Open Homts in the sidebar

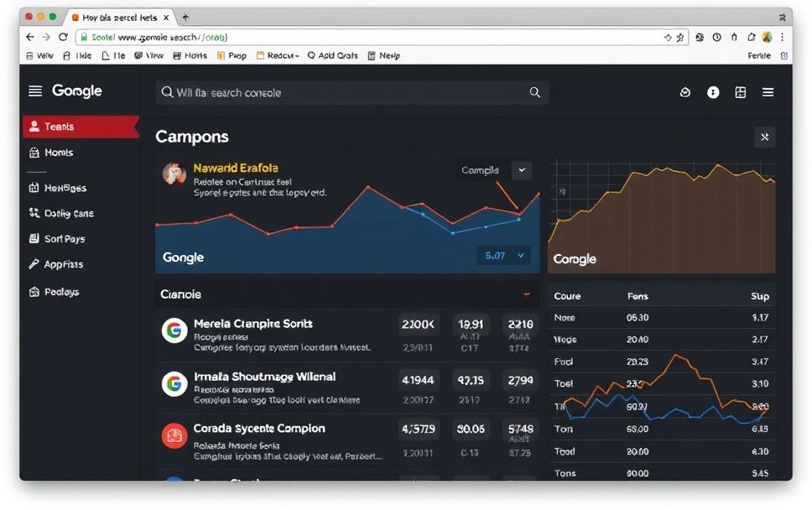(59, 153)
